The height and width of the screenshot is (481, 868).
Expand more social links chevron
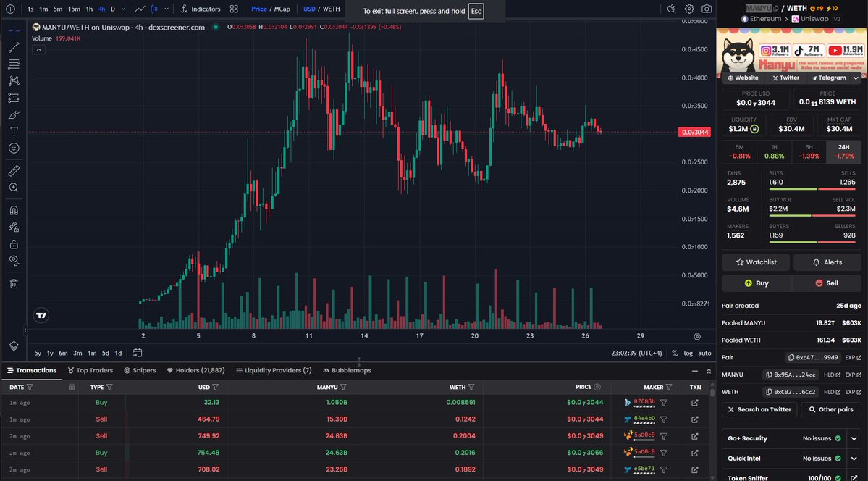856,78
